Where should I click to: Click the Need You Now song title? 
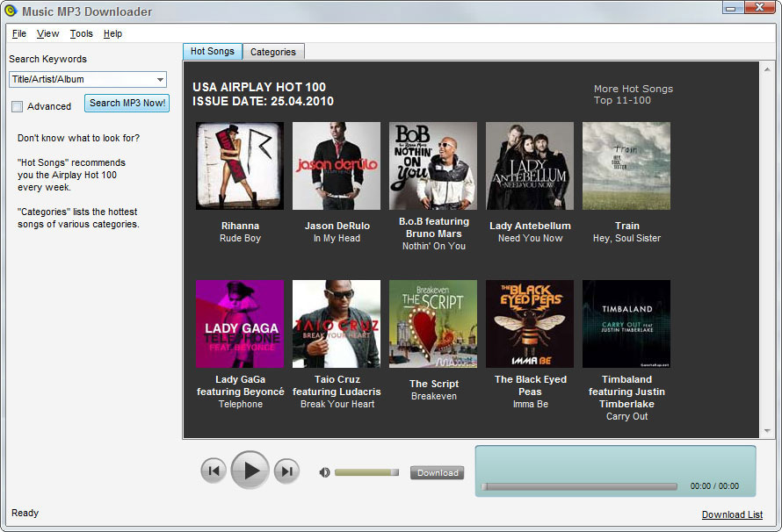pos(530,238)
